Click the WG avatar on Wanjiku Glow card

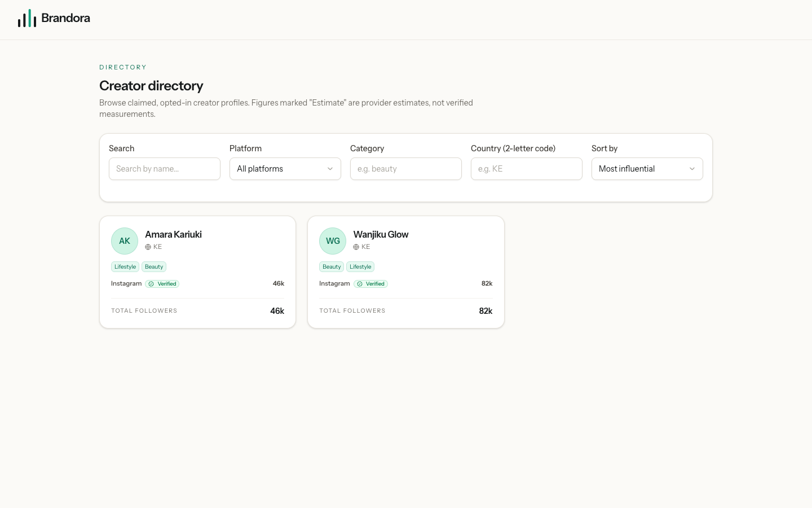tap(333, 241)
